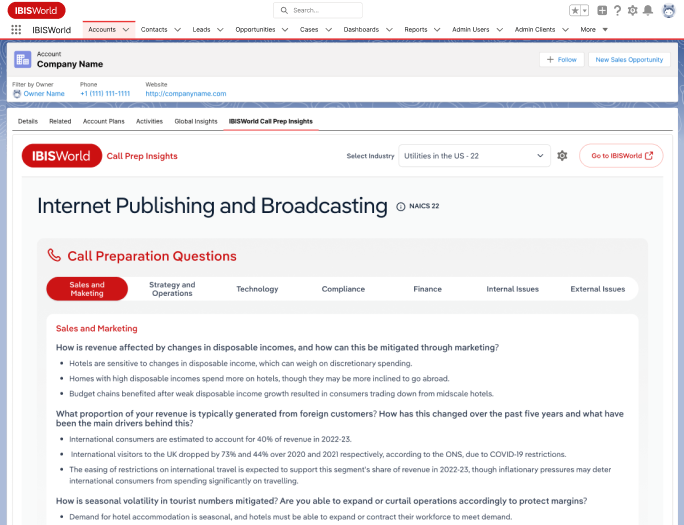
Task: Open the companyname.com website link
Action: pyautogui.click(x=186, y=94)
